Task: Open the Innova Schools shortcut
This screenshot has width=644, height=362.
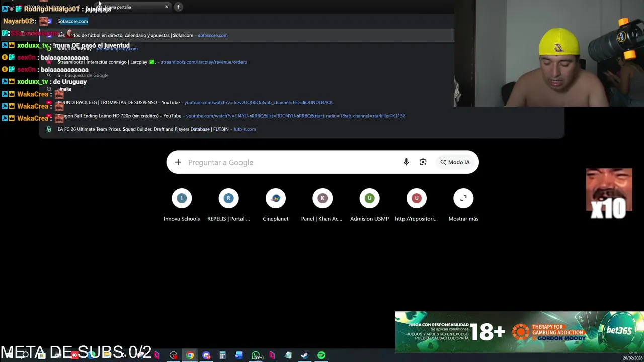Action: click(x=182, y=205)
